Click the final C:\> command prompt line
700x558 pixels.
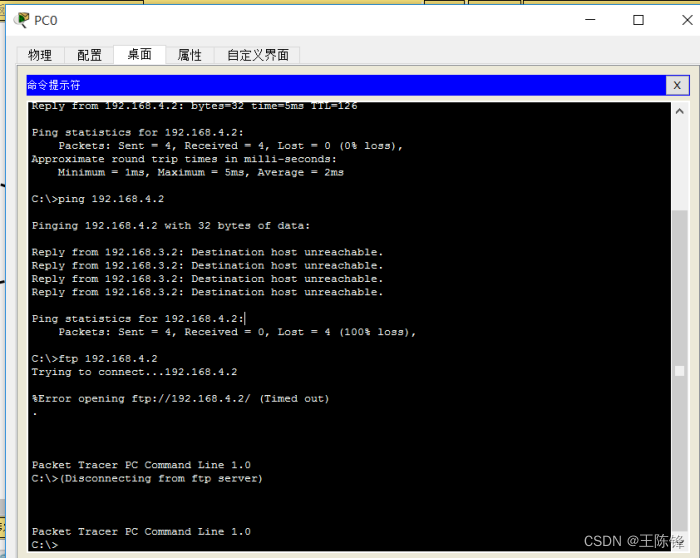(45, 545)
